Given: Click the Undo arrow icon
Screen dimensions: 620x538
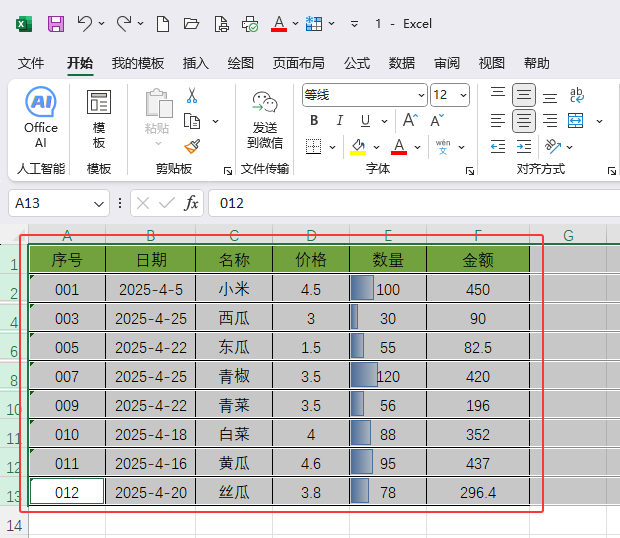Looking at the screenshot, I should tap(84, 24).
